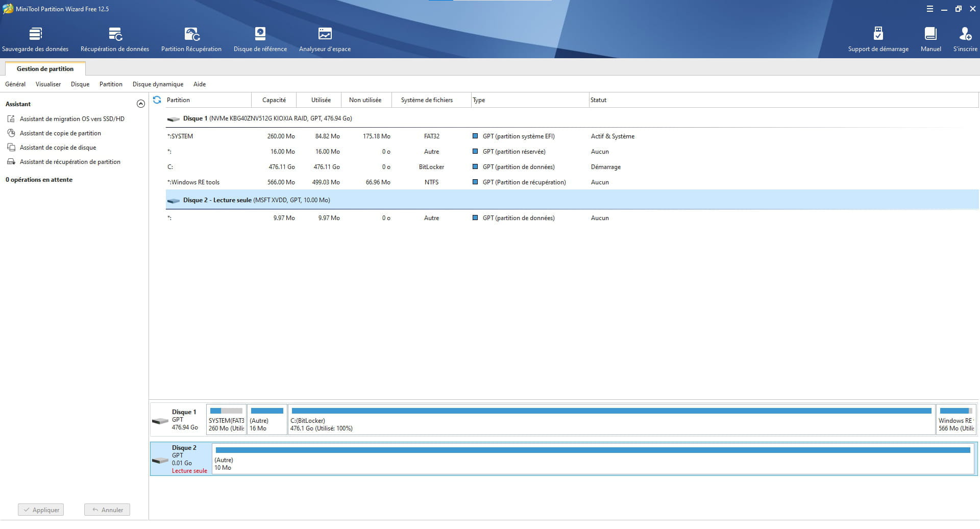Start Assistant de récupération de partition
980x529 pixels.
(x=70, y=162)
